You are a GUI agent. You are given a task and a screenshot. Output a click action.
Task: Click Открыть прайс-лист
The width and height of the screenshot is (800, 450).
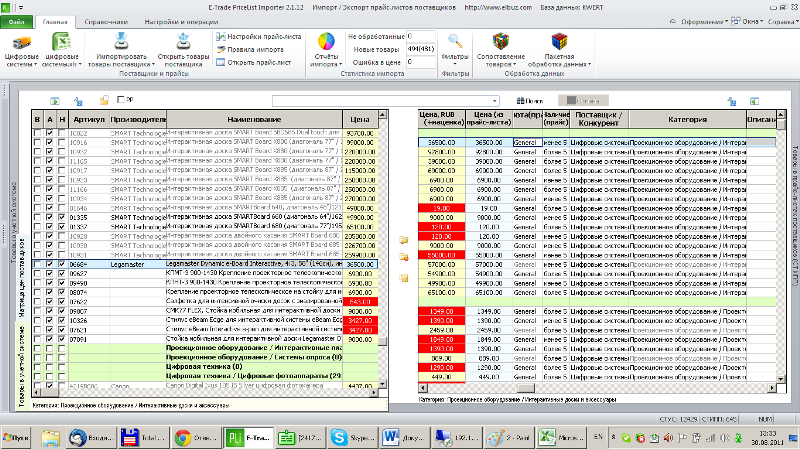(x=254, y=62)
